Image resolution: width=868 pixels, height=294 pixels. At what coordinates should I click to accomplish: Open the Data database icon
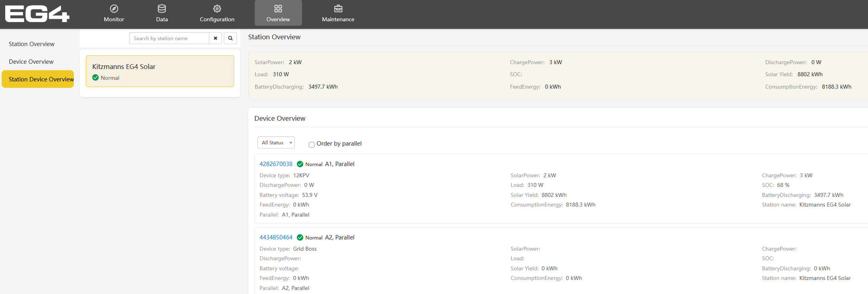tap(162, 9)
